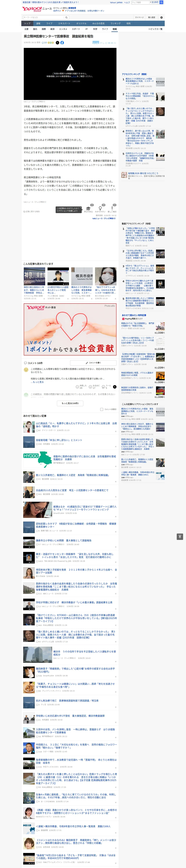Click the ログイン link
This screenshot has width=186, height=868.
(x=57, y=11)
